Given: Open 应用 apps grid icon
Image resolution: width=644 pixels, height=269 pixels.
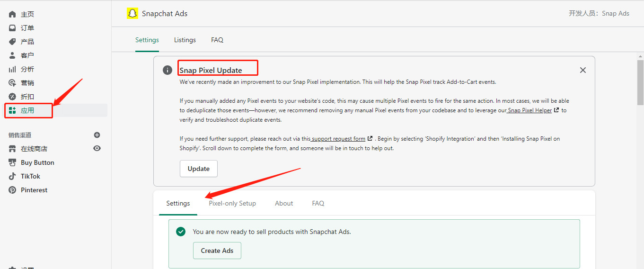Looking at the screenshot, I should click(12, 110).
